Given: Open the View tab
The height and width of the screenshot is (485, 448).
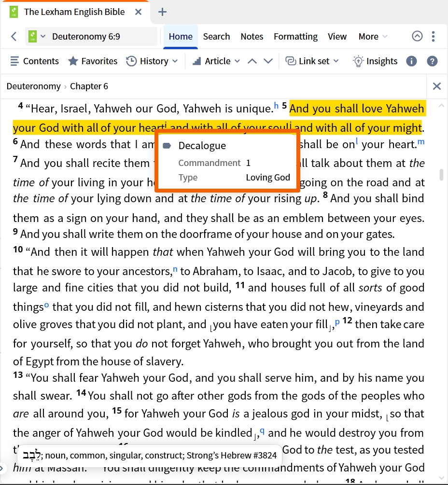Looking at the screenshot, I should (337, 37).
